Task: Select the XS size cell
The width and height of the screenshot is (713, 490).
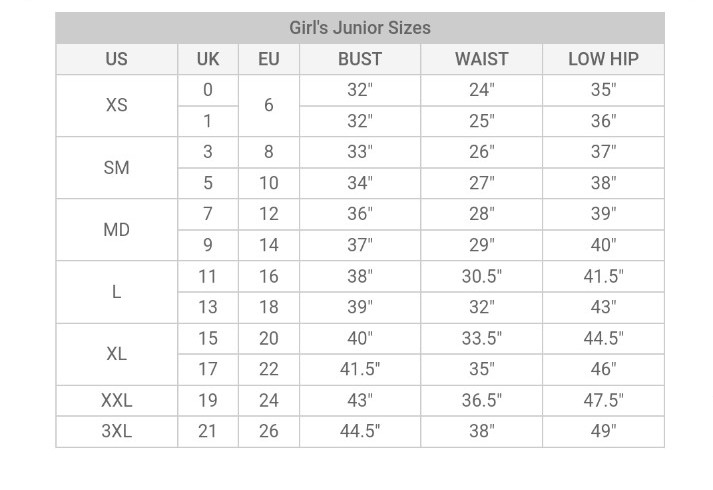Action: [x=116, y=105]
